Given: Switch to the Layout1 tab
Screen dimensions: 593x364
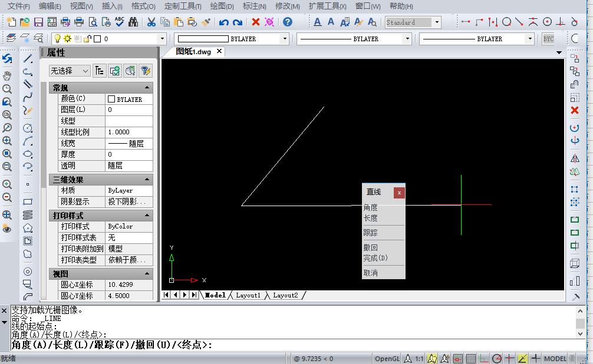Looking at the screenshot, I should click(248, 295).
